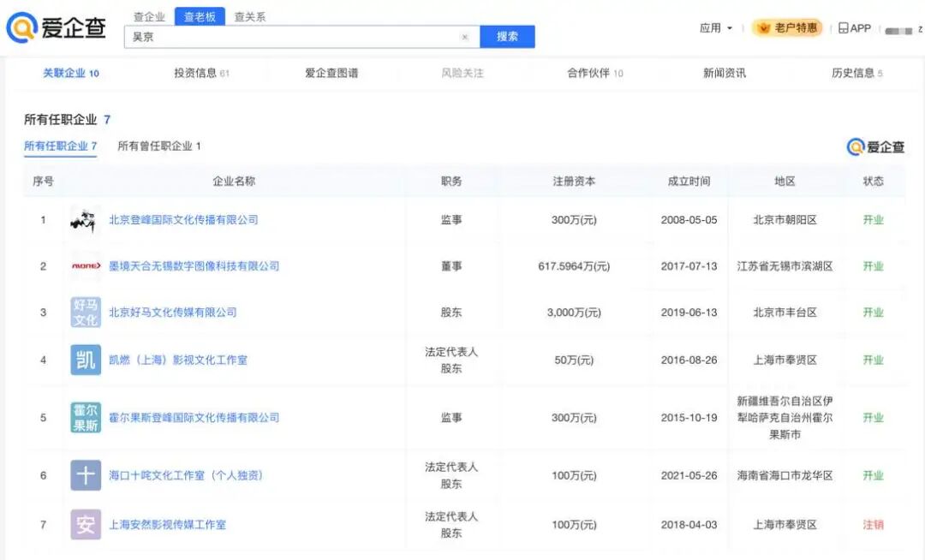Select the 查老板 search tab

(200, 16)
